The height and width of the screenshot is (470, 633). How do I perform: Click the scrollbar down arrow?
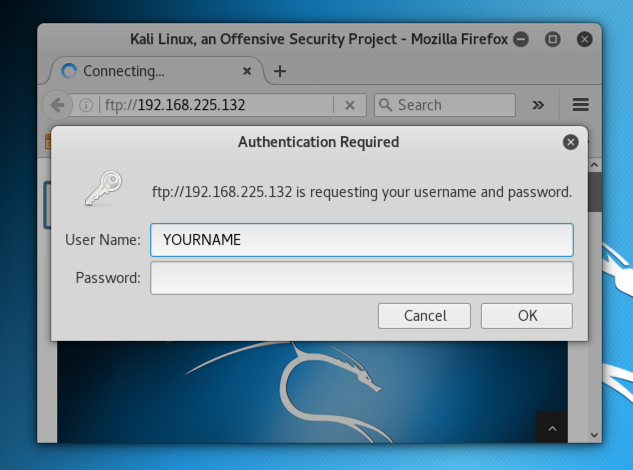tap(595, 435)
